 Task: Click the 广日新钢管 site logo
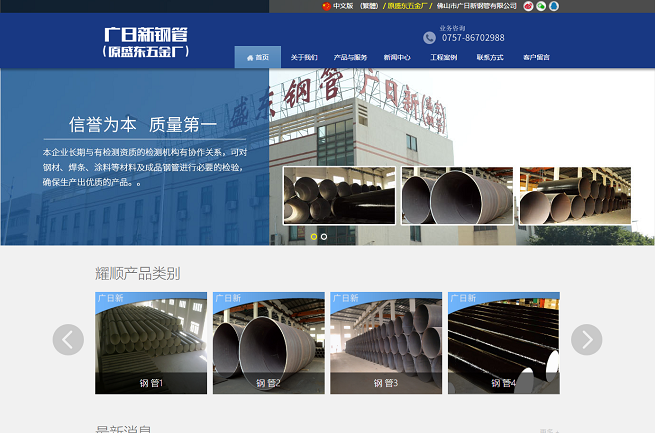click(146, 40)
